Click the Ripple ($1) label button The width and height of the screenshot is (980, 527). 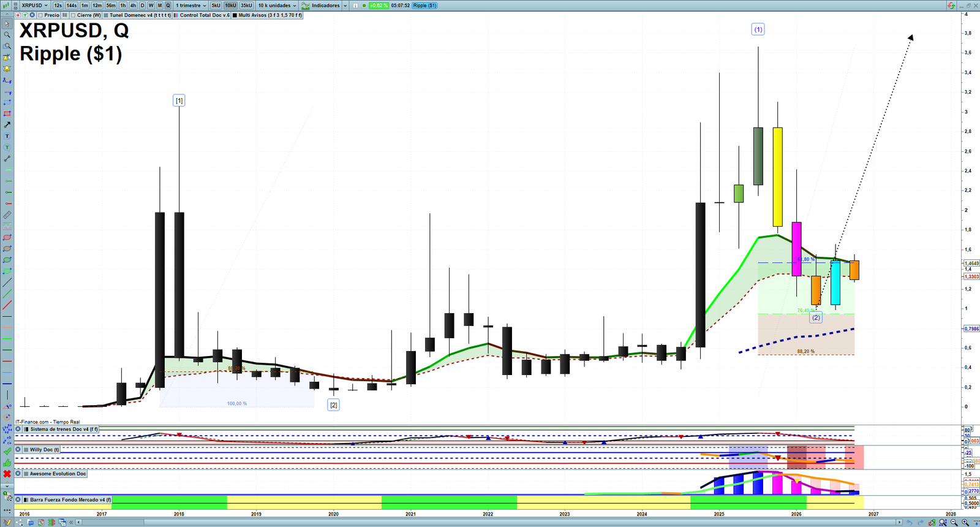pyautogui.click(x=424, y=6)
